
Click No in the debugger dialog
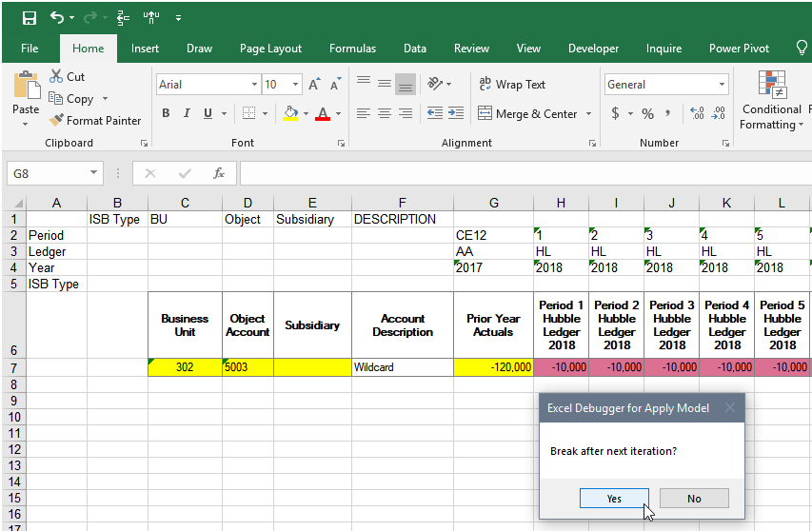pos(694,499)
